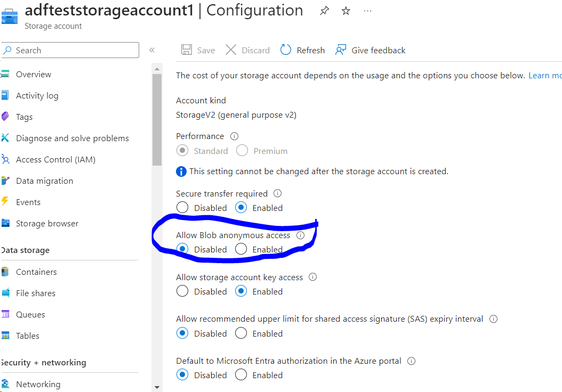Open the Learn more link

tap(544, 75)
